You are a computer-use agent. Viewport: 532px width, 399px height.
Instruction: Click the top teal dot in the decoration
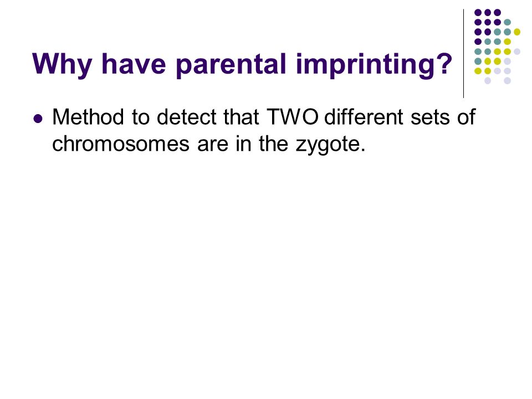point(507,22)
